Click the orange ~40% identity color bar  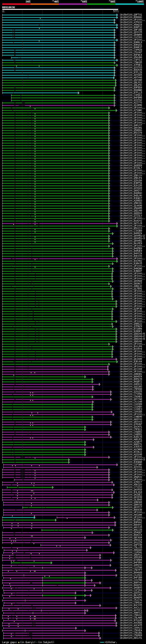click(45, 4)
